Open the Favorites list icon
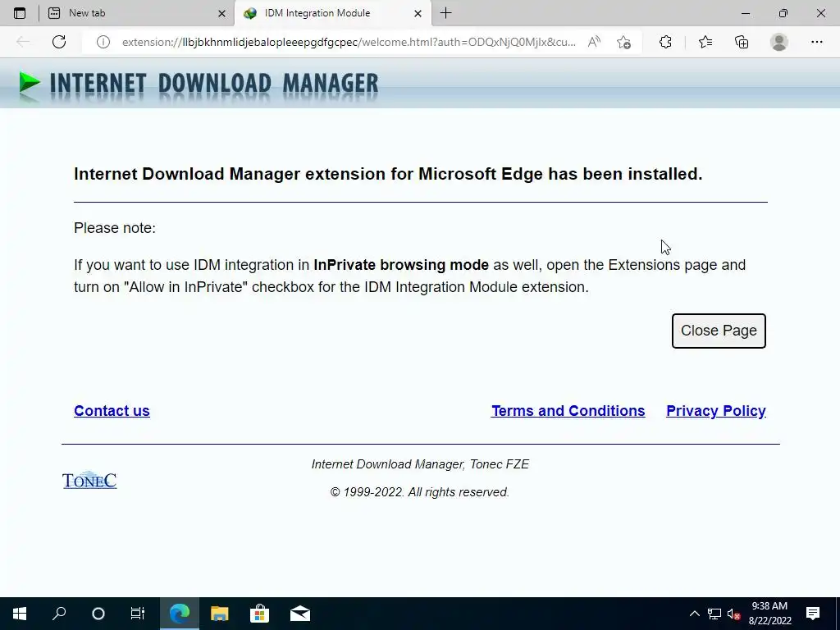840x630 pixels. [705, 42]
